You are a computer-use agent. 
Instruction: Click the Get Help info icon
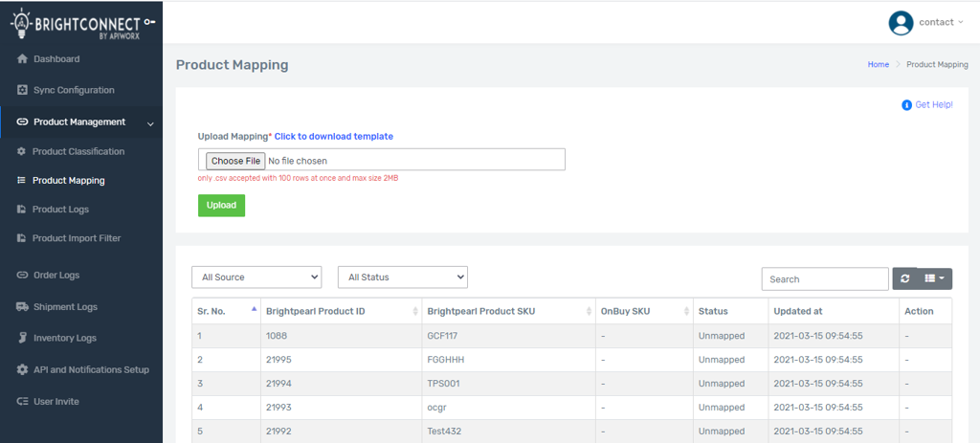[906, 105]
